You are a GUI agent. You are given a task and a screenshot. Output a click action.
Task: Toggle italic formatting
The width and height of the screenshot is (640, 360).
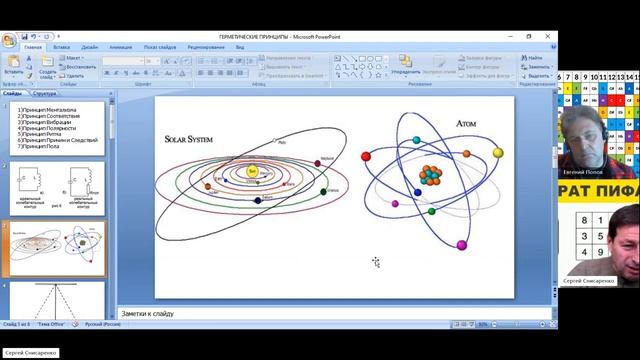point(116,73)
